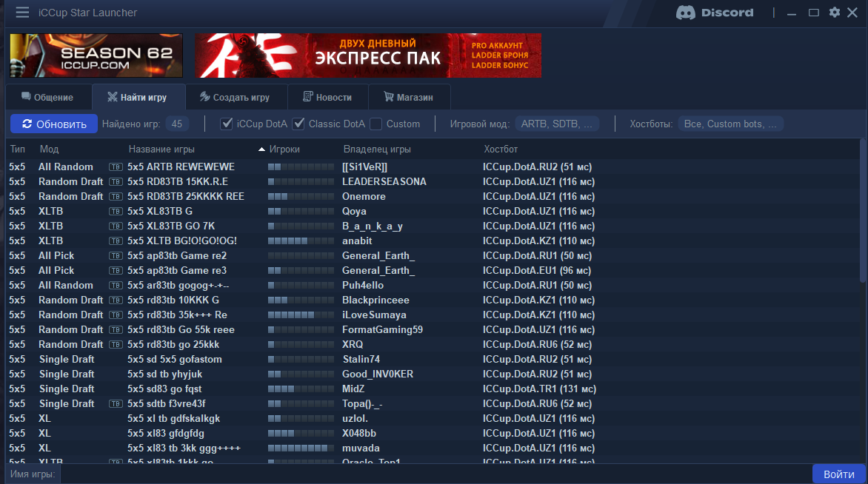Open the Новости tab
This screenshot has height=484, width=868.
click(x=327, y=98)
